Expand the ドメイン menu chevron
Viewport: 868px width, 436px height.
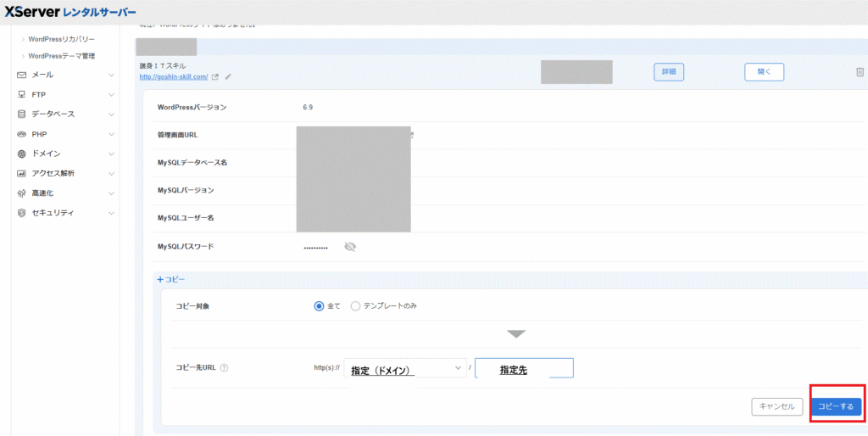[111, 154]
